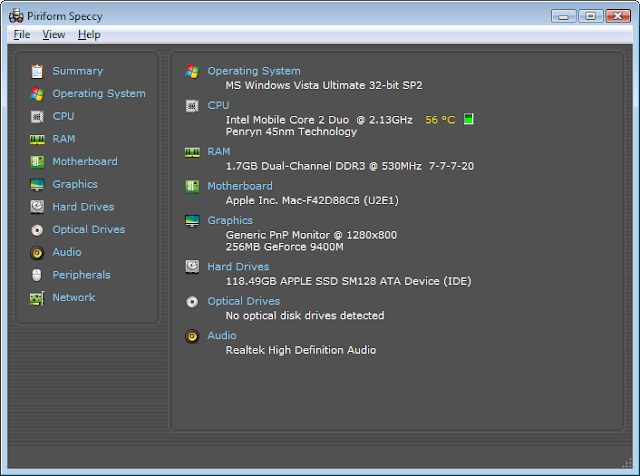Open the View menu

click(53, 35)
